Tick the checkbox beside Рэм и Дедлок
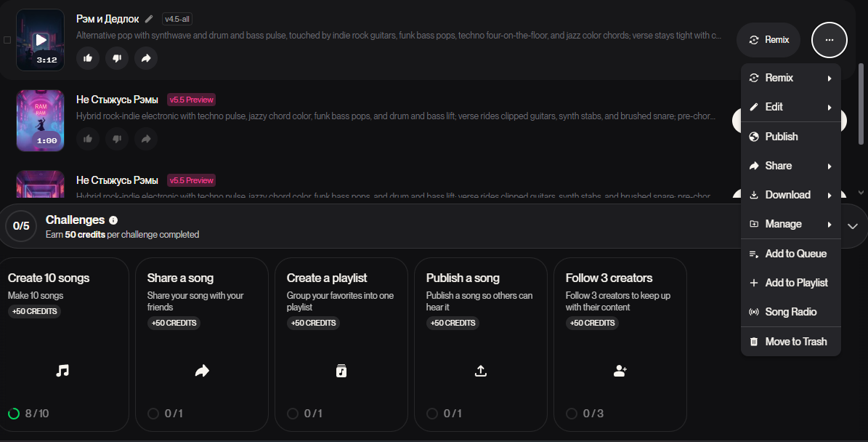Screen dimensions: 868x442 coord(7,40)
